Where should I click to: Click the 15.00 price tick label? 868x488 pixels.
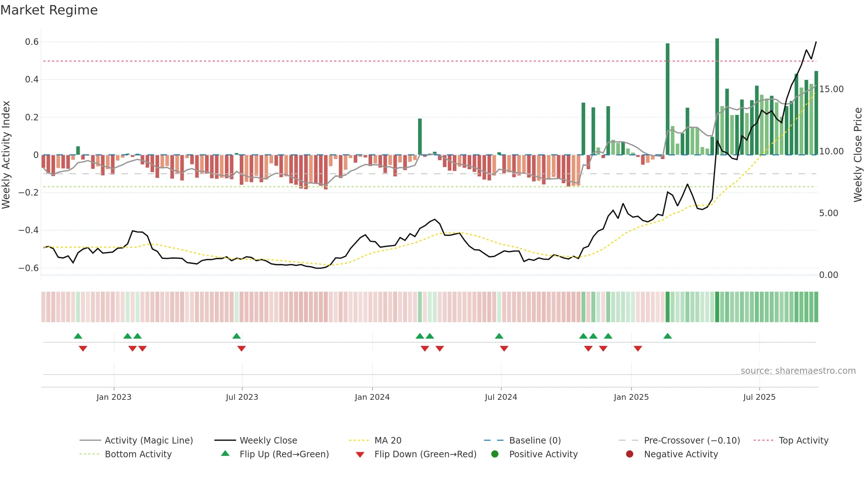(831, 89)
